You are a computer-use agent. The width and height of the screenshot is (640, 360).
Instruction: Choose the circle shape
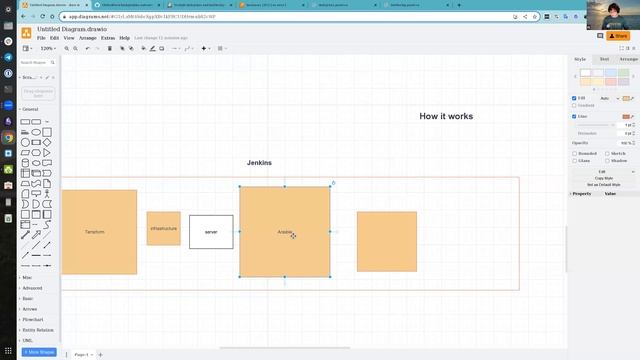[x=25, y=142]
